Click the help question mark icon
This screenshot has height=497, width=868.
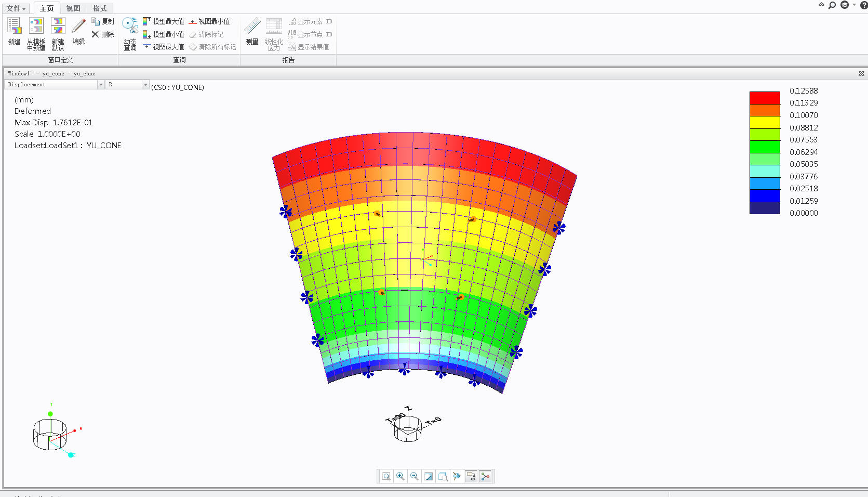[x=864, y=5]
